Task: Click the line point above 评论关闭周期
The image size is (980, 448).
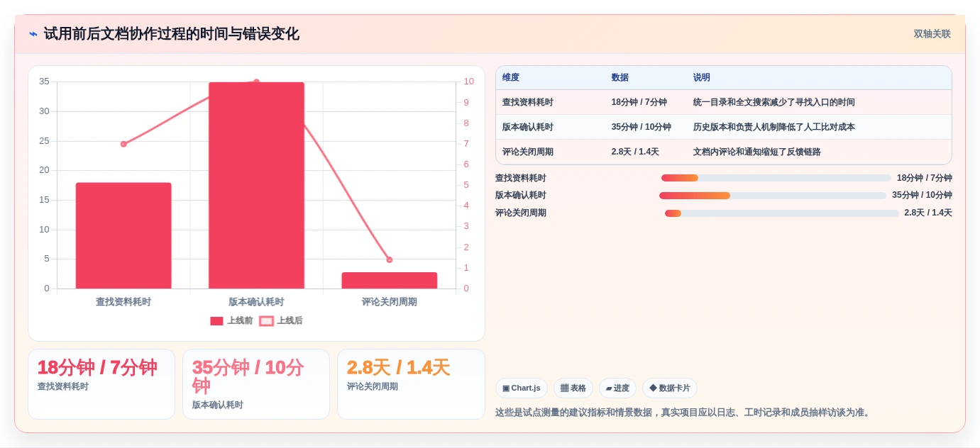Action: point(389,259)
